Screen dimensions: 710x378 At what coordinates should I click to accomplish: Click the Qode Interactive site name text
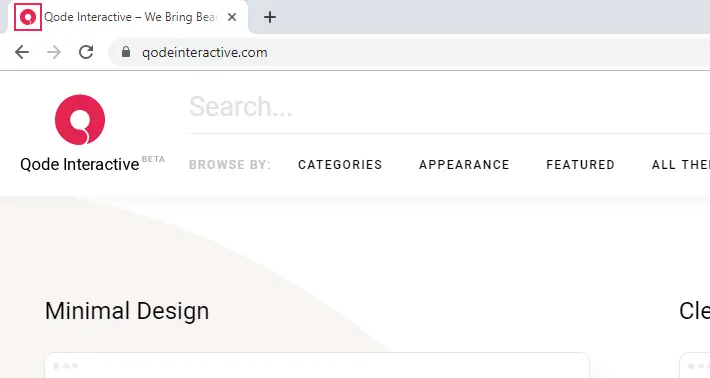[80, 164]
